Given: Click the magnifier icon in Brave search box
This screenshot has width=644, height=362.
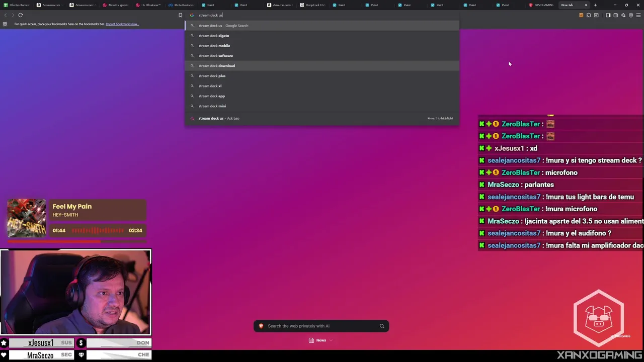Looking at the screenshot, I should click(x=382, y=326).
